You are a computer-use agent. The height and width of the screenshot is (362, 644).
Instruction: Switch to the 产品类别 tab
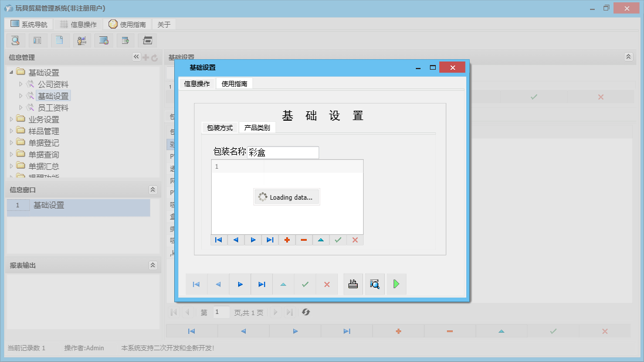click(257, 128)
